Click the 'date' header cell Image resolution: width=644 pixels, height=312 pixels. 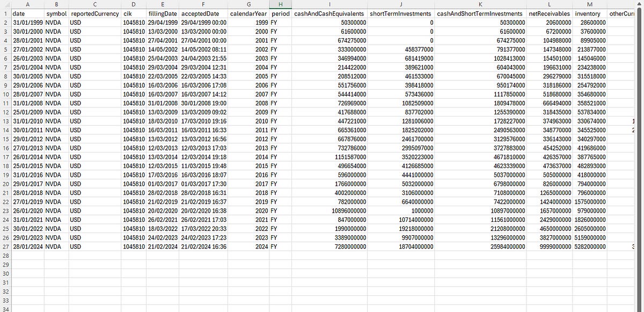click(27, 13)
